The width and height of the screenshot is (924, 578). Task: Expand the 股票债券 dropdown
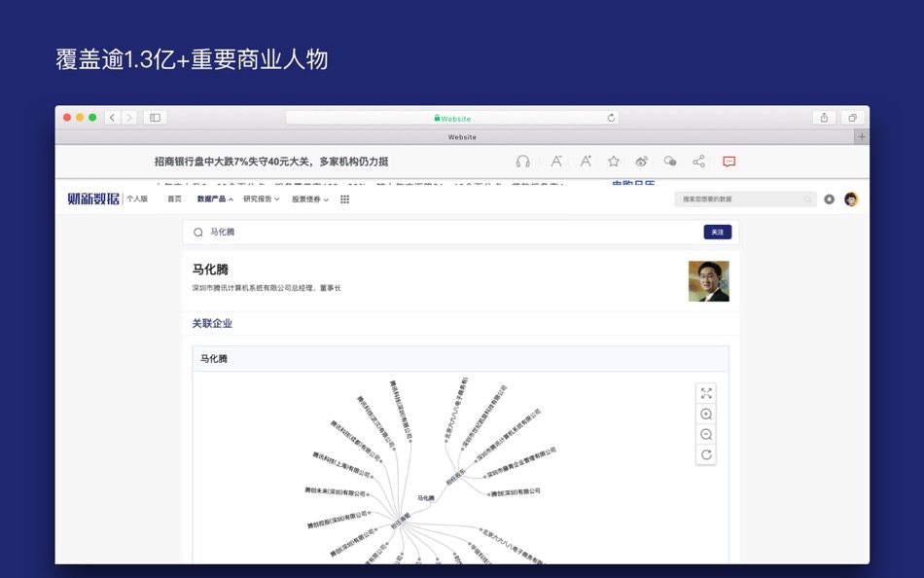click(x=310, y=199)
